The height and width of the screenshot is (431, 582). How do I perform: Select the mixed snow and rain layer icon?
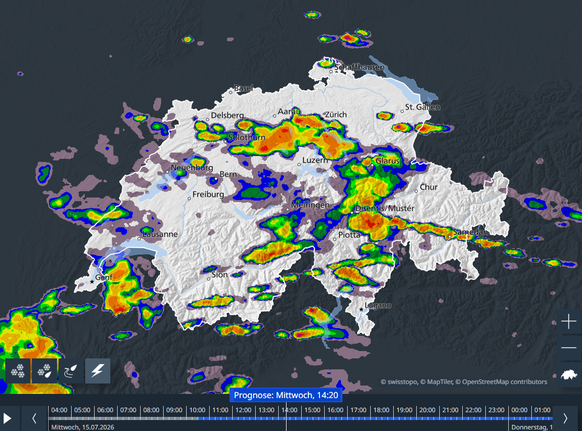(x=45, y=370)
